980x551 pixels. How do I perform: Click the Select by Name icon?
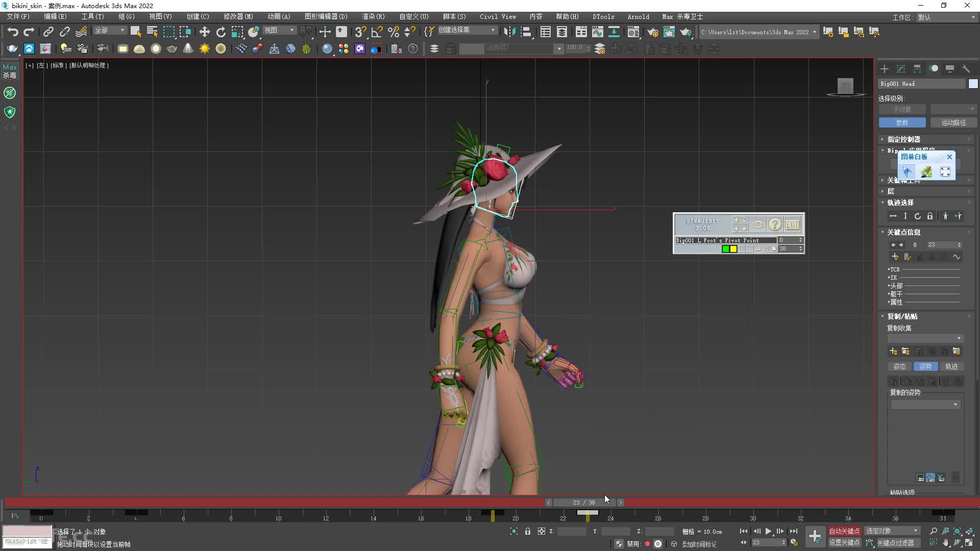pyautogui.click(x=152, y=32)
